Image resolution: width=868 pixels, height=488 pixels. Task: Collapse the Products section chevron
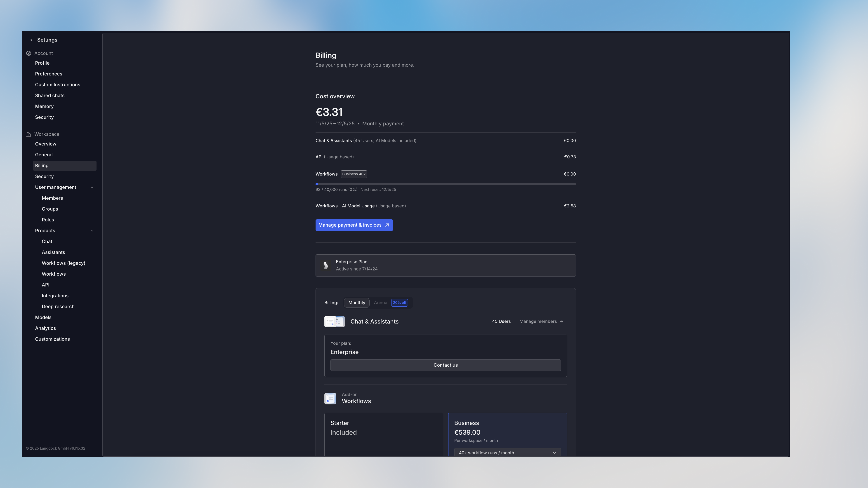tap(92, 231)
